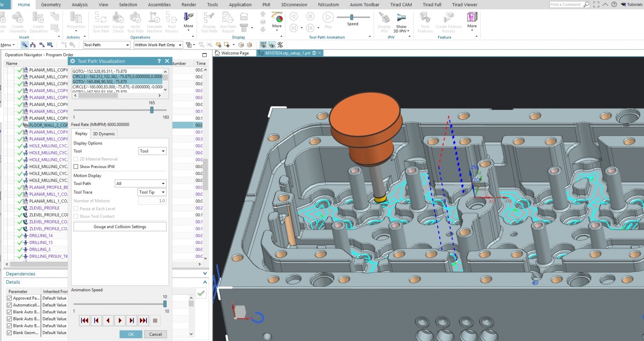Click the Post Process icon
The height and width of the screenshot is (341, 644).
(171, 18)
